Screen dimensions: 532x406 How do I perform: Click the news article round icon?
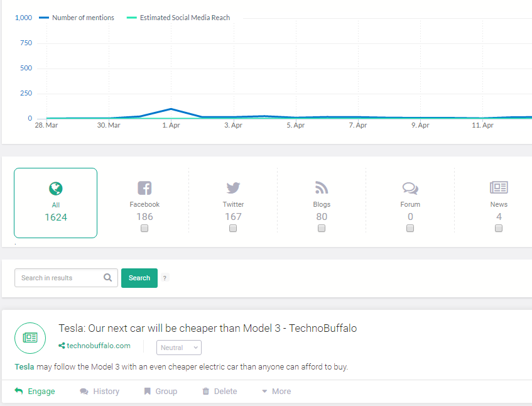coord(30,337)
